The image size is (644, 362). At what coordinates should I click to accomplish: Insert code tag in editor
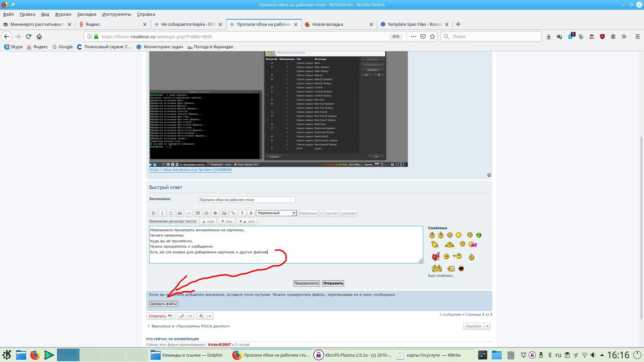(x=189, y=213)
